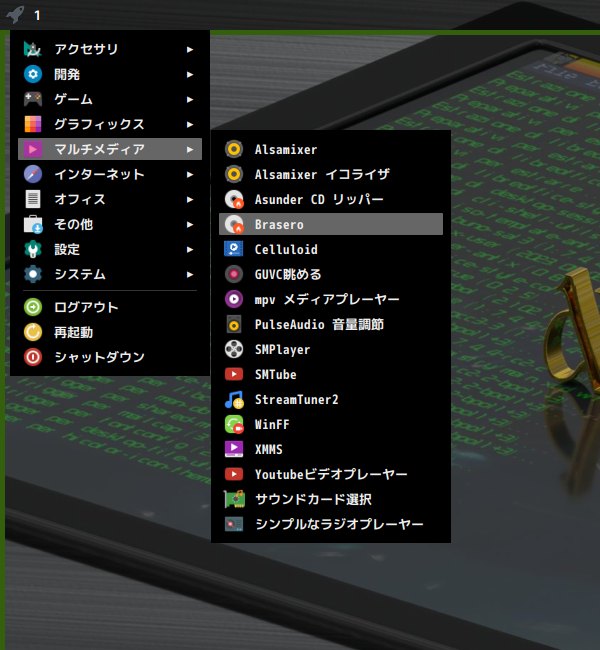The width and height of the screenshot is (600, 650).
Task: Click the Alsamixer speaker icon
Action: pyautogui.click(x=234, y=149)
